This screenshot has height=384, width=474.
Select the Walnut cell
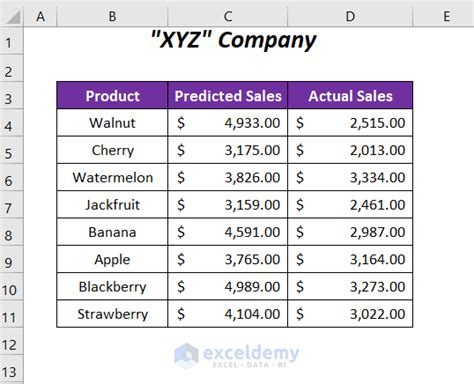pyautogui.click(x=112, y=123)
